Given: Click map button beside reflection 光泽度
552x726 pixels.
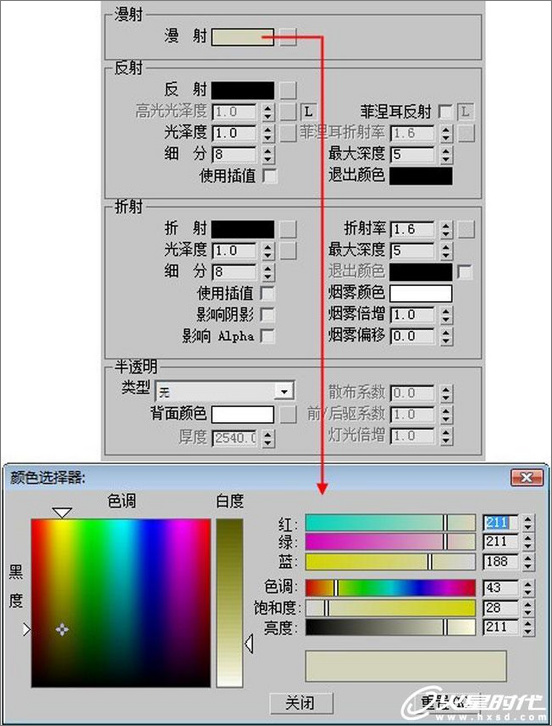Looking at the screenshot, I should pyautogui.click(x=288, y=133).
